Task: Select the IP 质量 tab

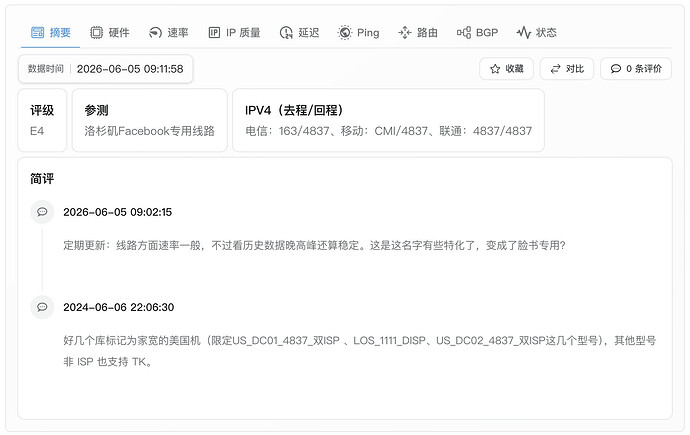Action: click(234, 33)
